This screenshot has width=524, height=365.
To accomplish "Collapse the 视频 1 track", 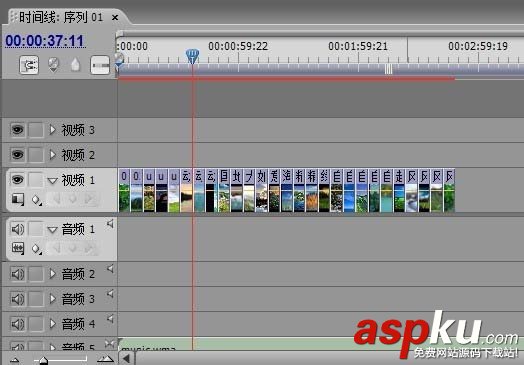I will [x=52, y=181].
